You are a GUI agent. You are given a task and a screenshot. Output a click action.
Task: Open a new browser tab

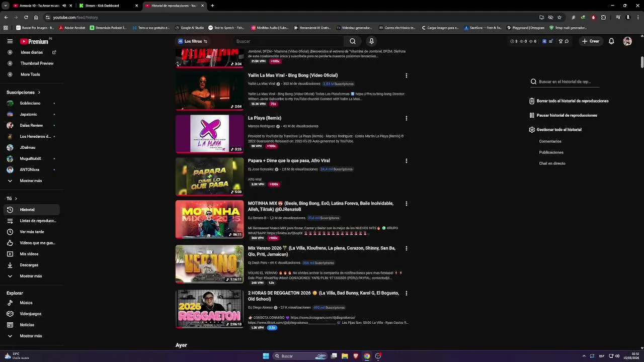pos(212,6)
